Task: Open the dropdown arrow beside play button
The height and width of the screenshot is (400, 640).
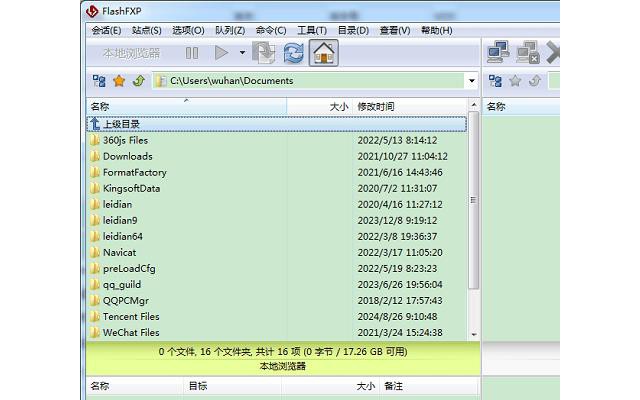Action: pyautogui.click(x=242, y=53)
